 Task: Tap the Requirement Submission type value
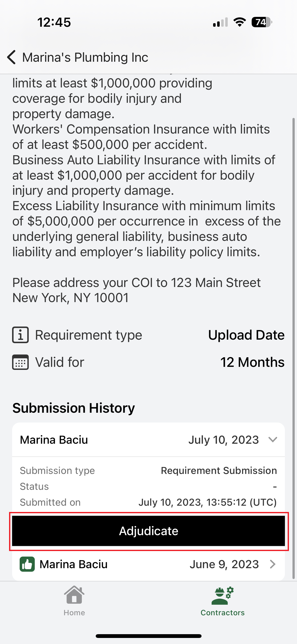(219, 470)
